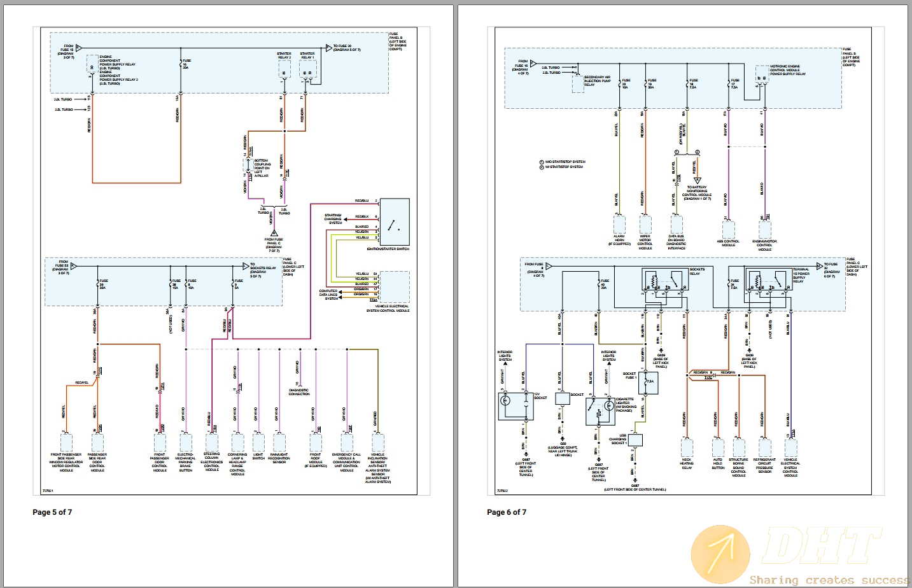Click the "STARTER RELAY 1" label
912x588 pixels.
pyautogui.click(x=307, y=55)
